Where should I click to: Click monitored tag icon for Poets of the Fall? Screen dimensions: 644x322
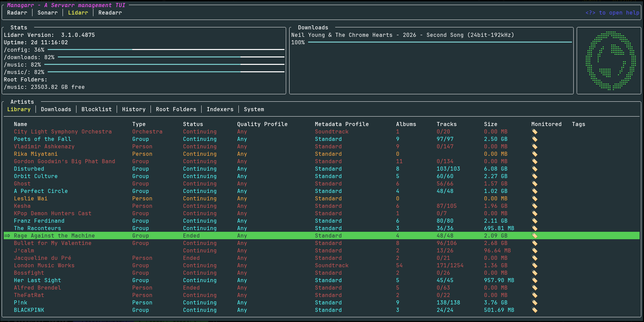[x=534, y=139]
